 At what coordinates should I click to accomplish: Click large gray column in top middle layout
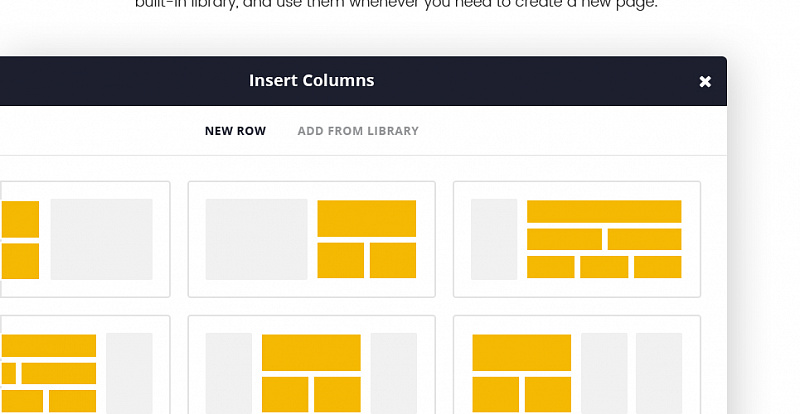coord(256,239)
